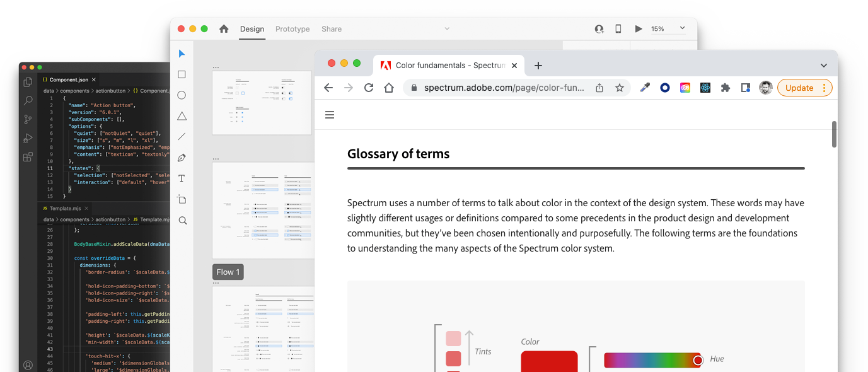Open the Chrome Extensions puzzle menu

click(x=726, y=88)
